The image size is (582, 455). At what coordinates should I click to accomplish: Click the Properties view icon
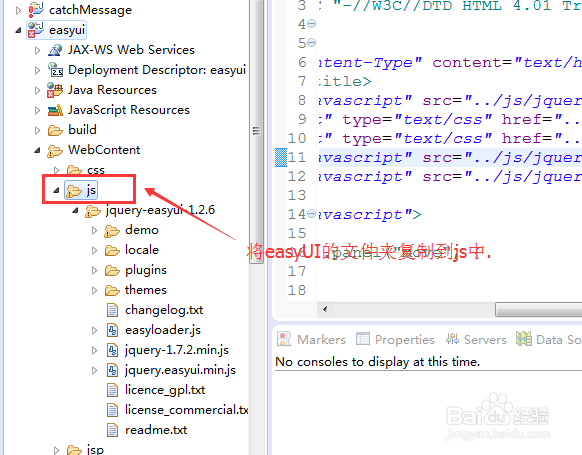pos(363,339)
